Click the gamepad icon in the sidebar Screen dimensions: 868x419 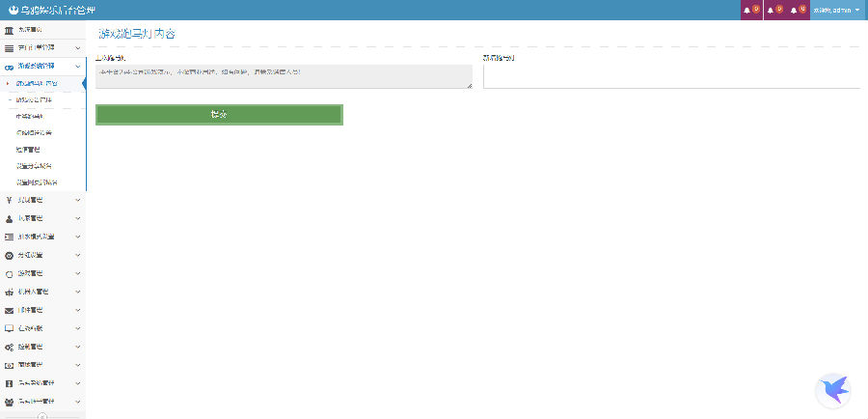[9, 66]
